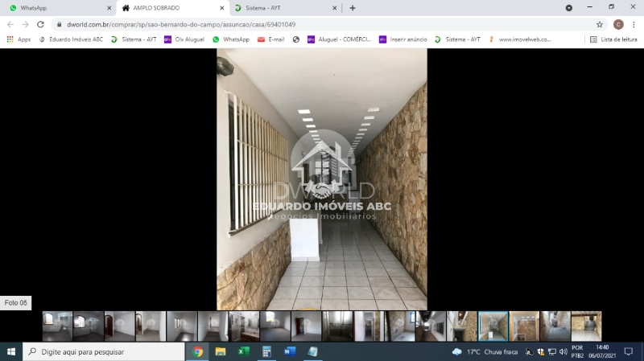Image resolution: width=644 pixels, height=361 pixels.
Task: Close the Sistema - AYT tab
Action: pyautogui.click(x=334, y=8)
